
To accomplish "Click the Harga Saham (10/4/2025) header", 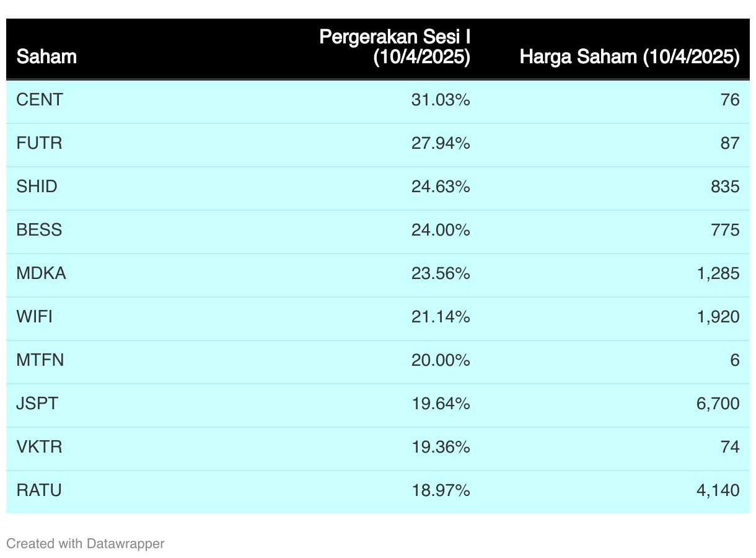I will click(x=630, y=57).
